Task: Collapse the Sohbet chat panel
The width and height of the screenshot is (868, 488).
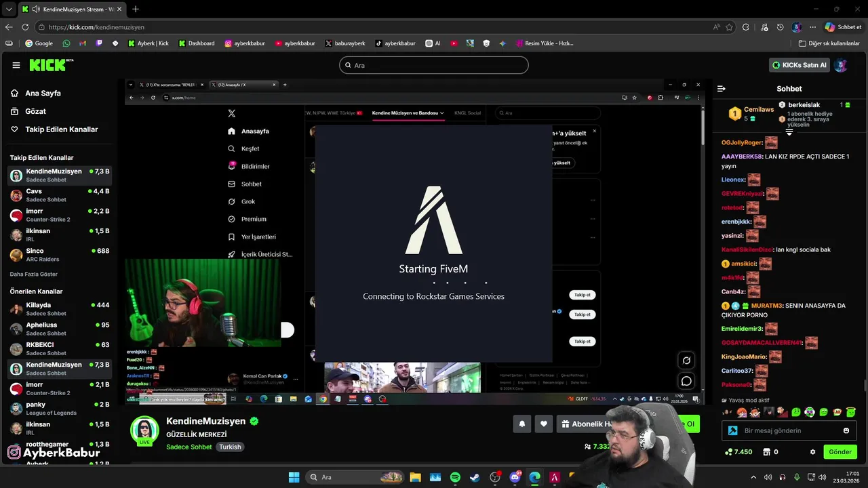Action: point(722,89)
